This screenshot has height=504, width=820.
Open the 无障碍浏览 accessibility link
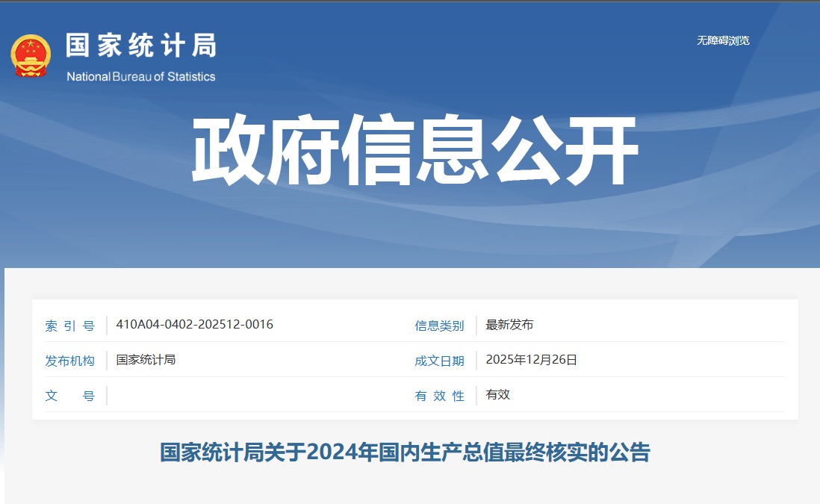pyautogui.click(x=722, y=40)
